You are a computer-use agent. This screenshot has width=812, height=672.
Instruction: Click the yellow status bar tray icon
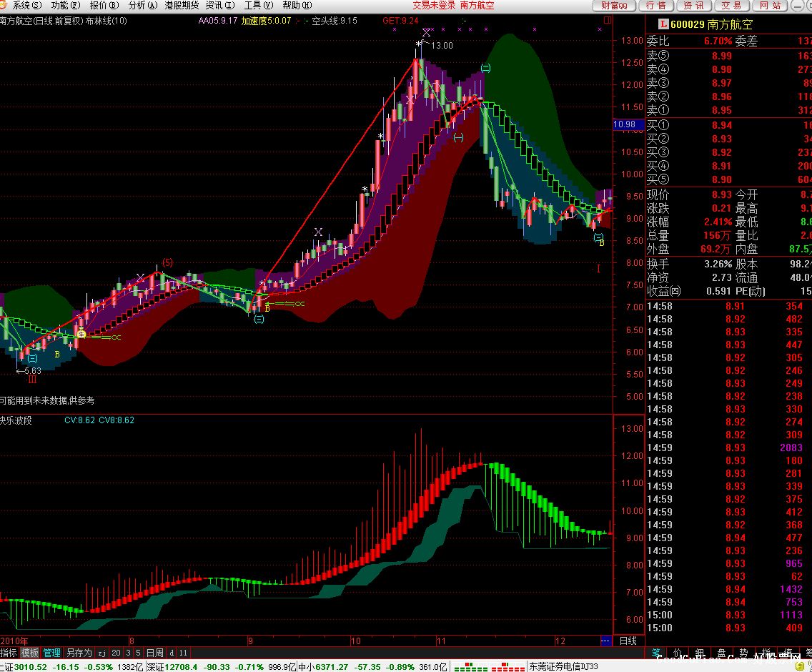coord(801,666)
